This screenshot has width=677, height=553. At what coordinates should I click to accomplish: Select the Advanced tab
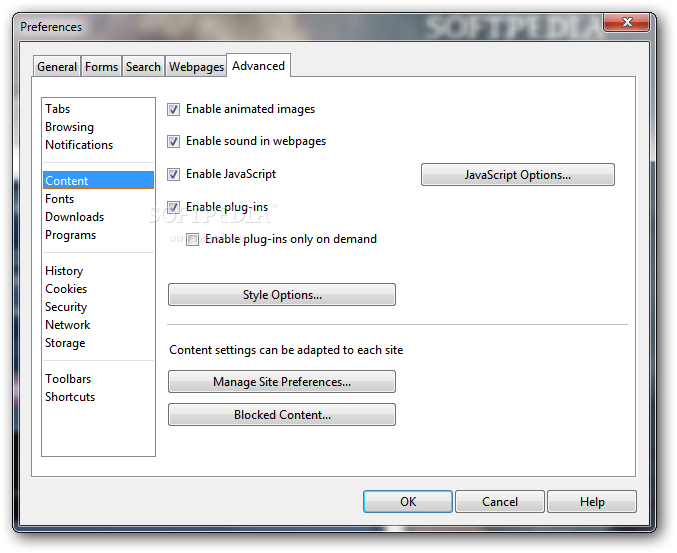pos(258,66)
